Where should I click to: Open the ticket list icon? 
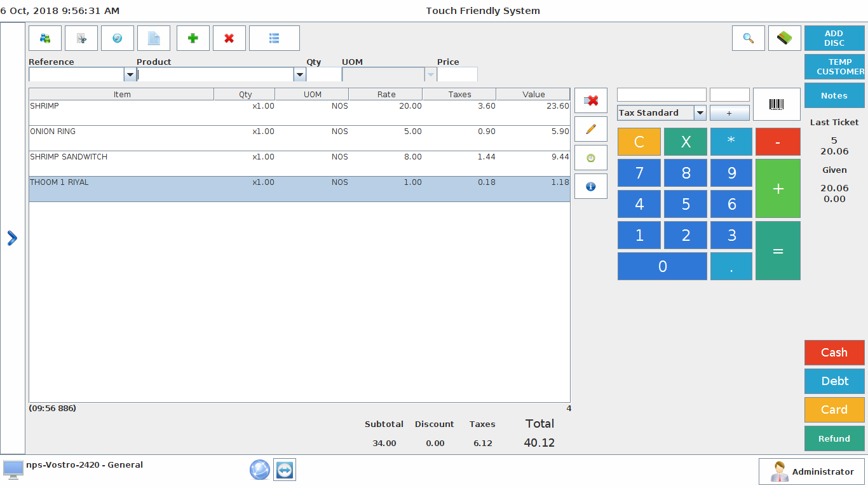(x=275, y=38)
